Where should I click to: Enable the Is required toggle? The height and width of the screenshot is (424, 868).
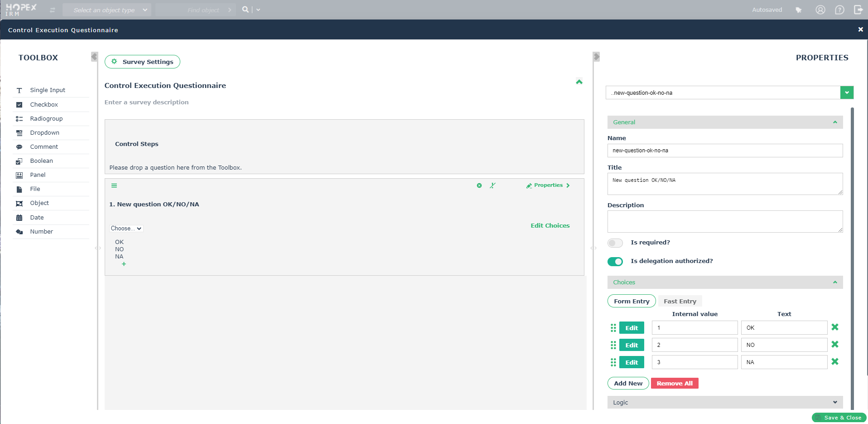615,243
